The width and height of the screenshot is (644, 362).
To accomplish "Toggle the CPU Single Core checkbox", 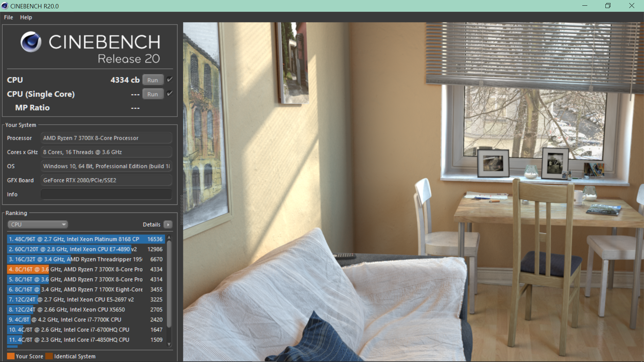I will [x=170, y=94].
